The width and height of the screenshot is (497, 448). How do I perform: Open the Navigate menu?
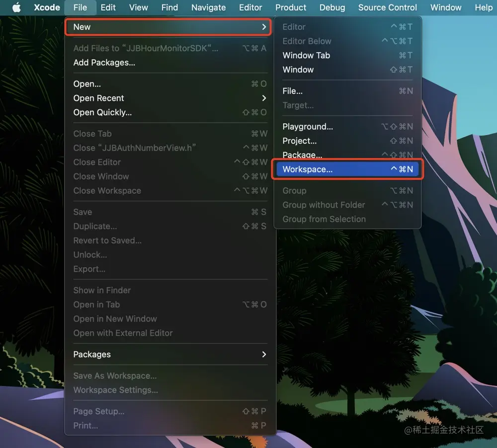[x=209, y=7]
